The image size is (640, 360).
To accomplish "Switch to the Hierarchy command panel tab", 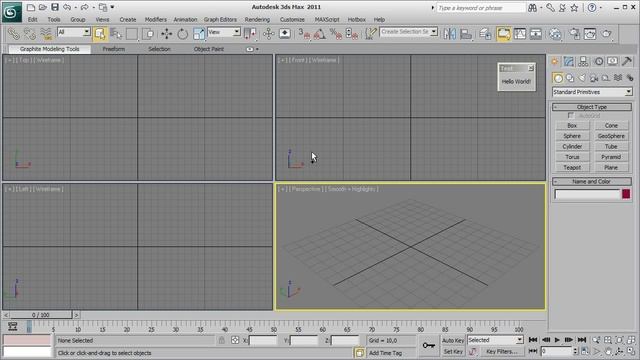I will coord(583,61).
